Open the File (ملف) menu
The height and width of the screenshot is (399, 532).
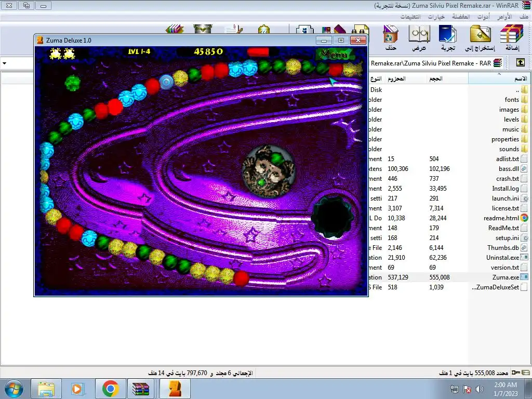tap(524, 16)
